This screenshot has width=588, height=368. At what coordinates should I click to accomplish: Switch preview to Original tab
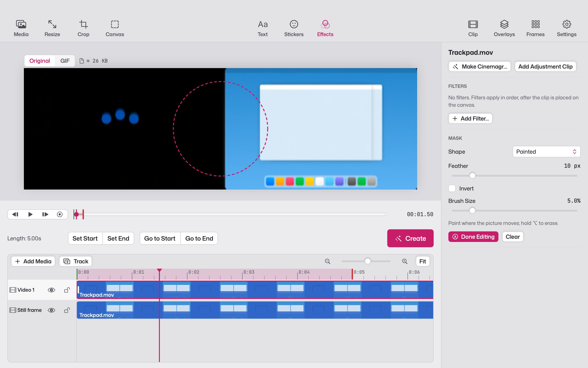coord(40,60)
